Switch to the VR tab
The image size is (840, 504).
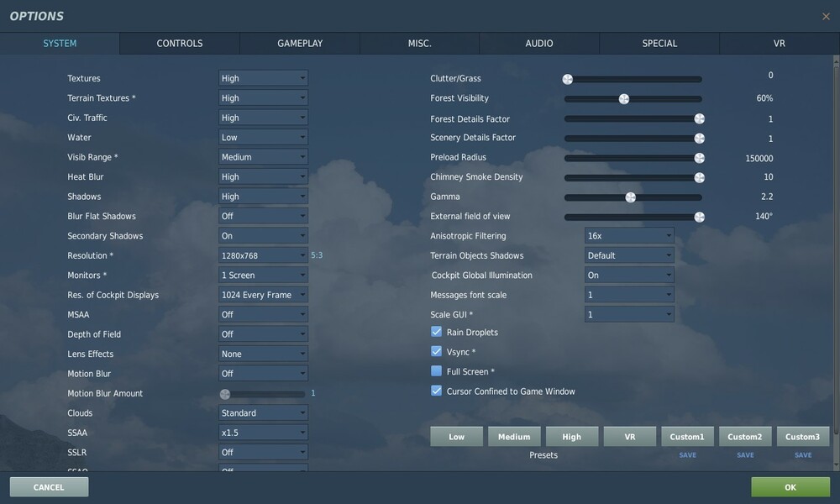point(779,44)
